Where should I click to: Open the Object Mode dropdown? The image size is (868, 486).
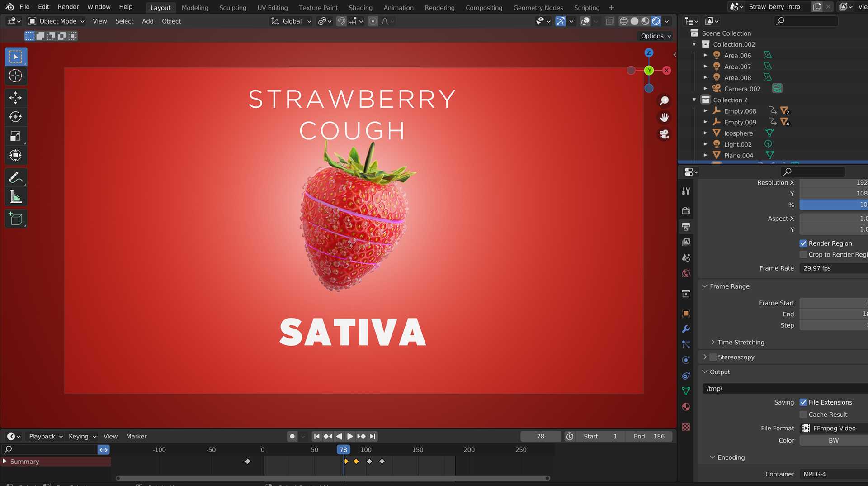[57, 21]
